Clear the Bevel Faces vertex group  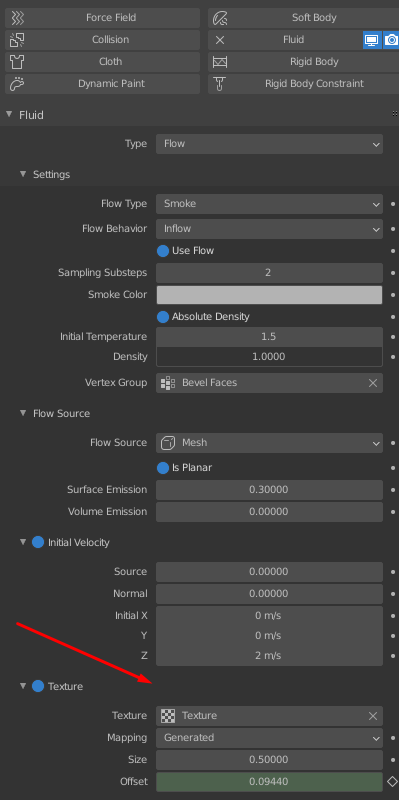[373, 383]
